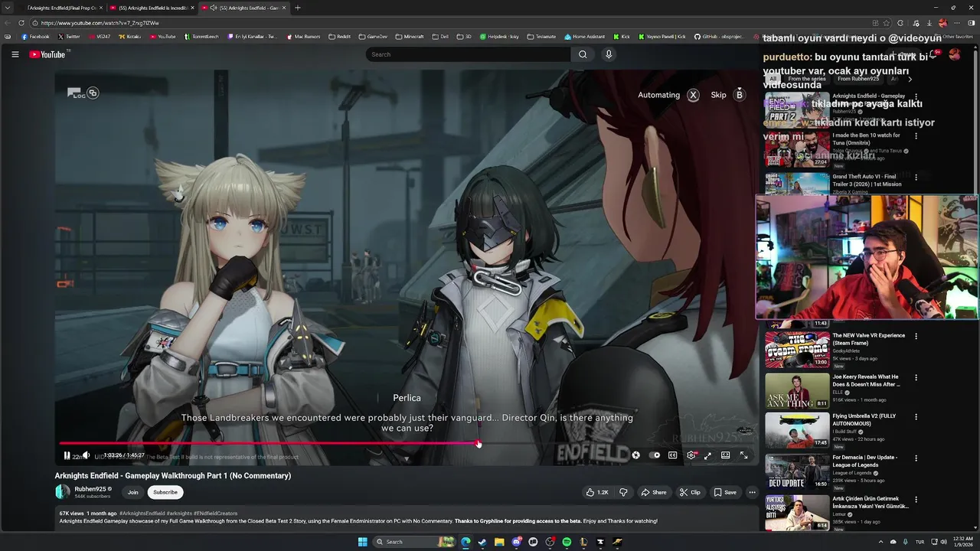
Task: Select the 'From Rubhen925' filter chip
Action: tap(857, 79)
